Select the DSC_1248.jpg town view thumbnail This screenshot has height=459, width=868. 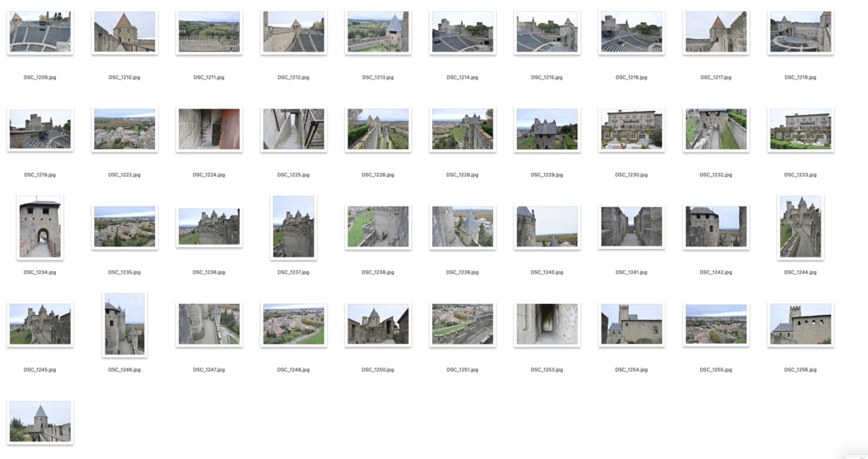coord(293,324)
